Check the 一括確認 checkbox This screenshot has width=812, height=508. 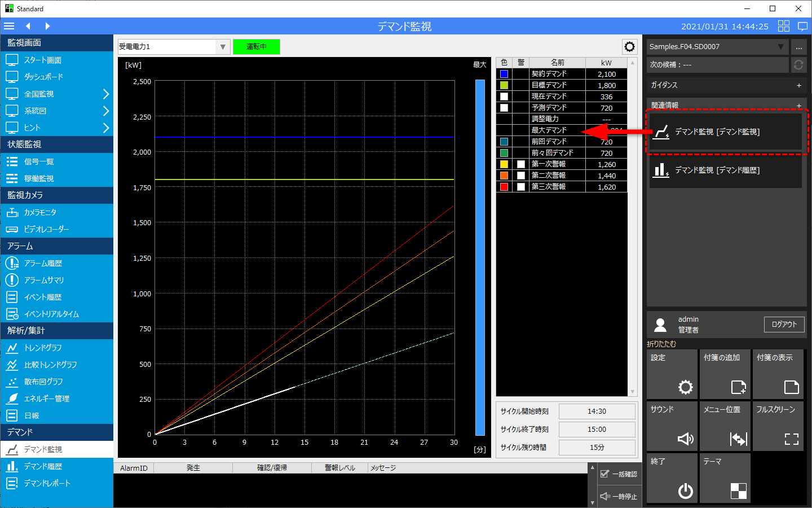[605, 474]
